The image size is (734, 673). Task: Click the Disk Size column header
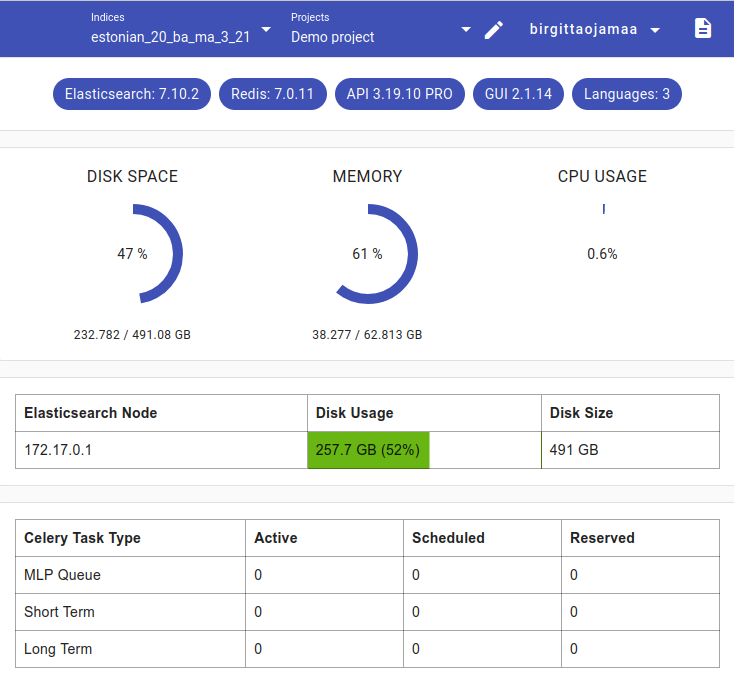click(x=630, y=413)
